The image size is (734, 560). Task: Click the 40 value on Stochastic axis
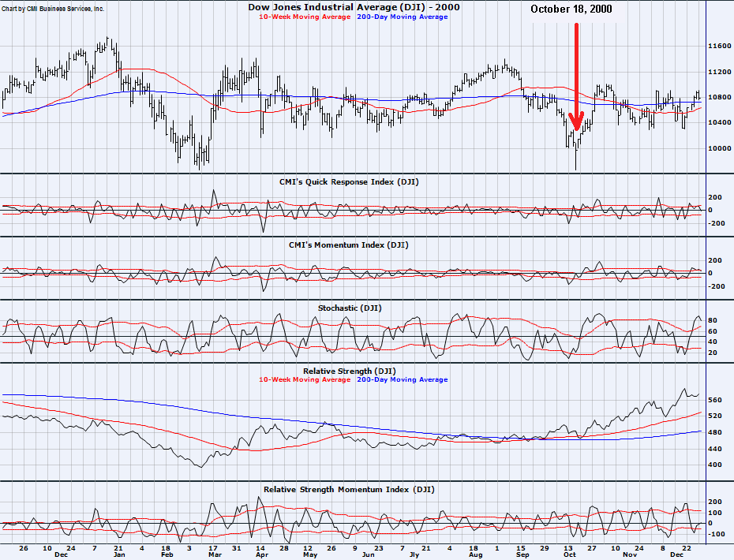[x=713, y=342]
